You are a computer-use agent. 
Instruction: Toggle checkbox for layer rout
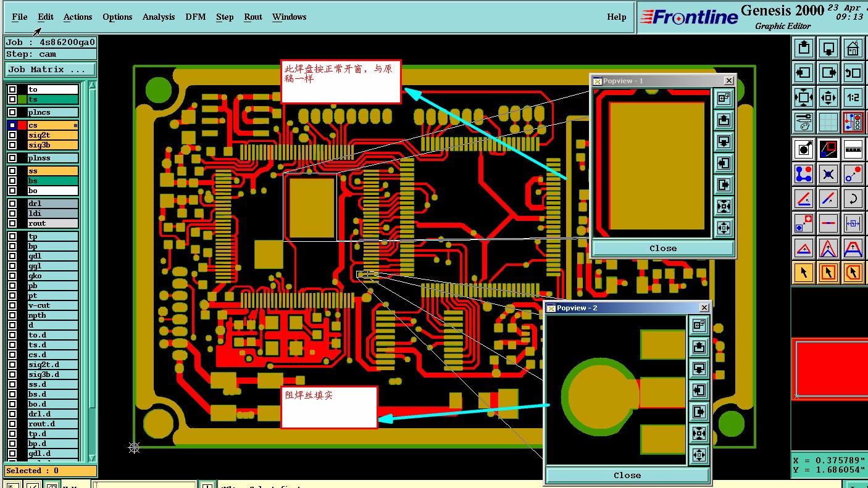tap(12, 223)
